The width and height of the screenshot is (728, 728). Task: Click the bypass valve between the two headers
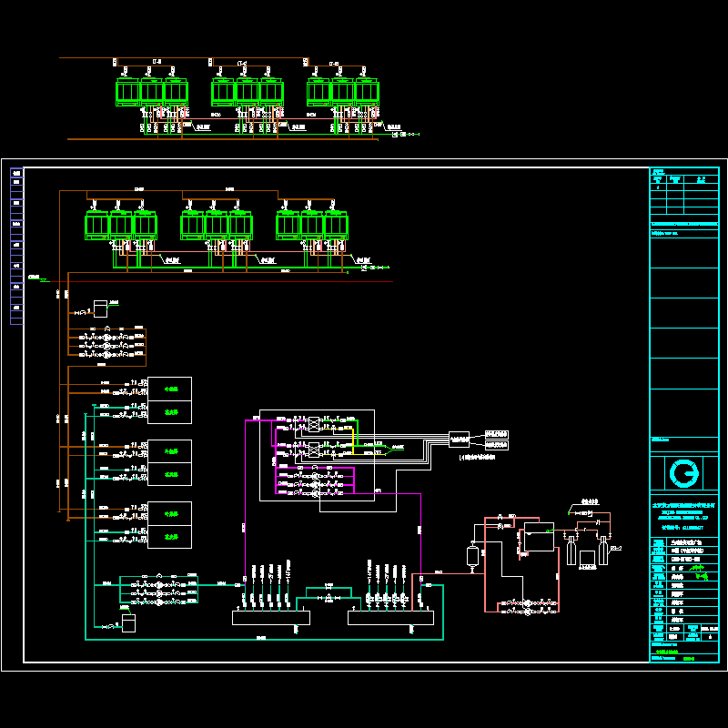tap(329, 598)
